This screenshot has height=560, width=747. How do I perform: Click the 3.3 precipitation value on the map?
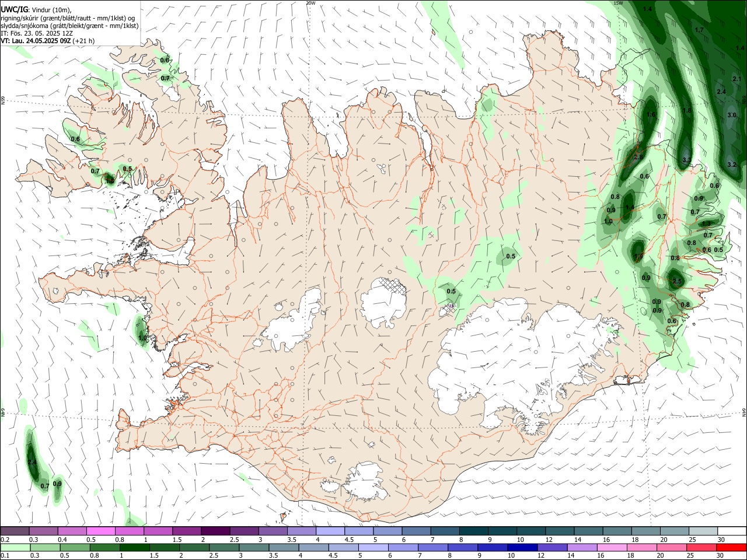point(687,160)
